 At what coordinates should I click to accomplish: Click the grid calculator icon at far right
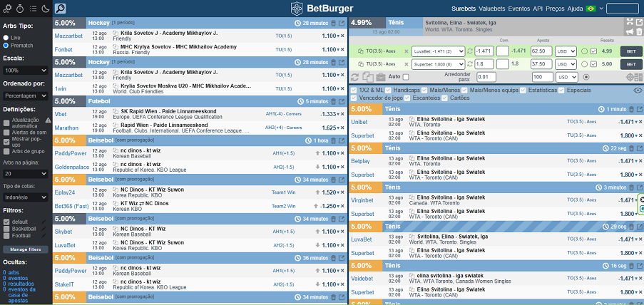point(639,77)
